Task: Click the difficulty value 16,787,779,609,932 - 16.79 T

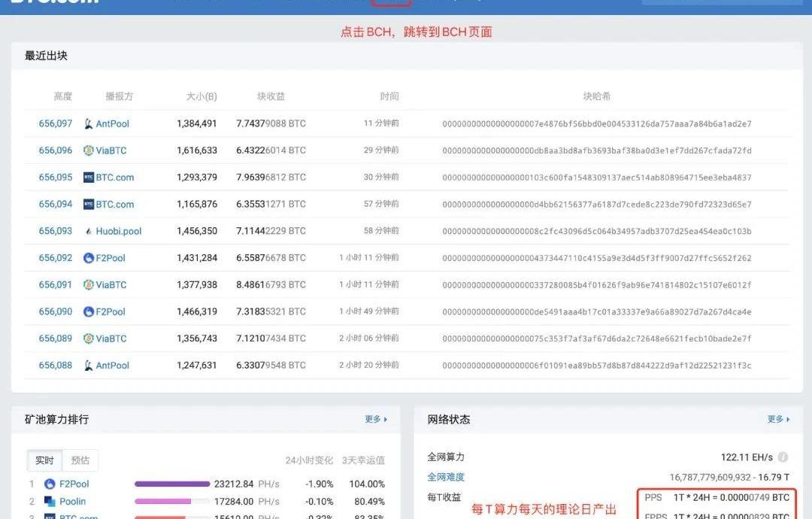Action: (729, 477)
